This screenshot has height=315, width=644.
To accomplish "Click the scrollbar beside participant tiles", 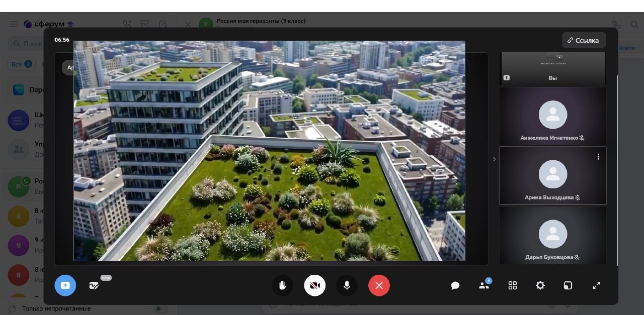I will click(x=617, y=171).
